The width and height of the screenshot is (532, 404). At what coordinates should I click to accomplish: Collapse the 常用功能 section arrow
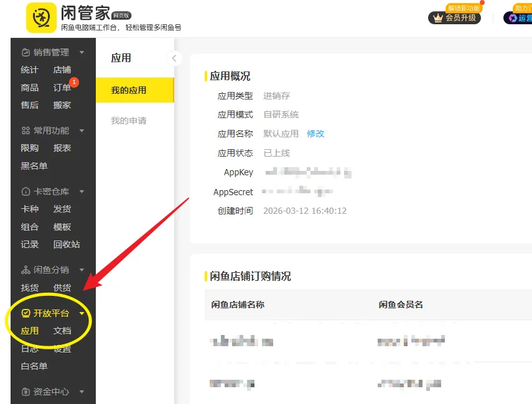[x=82, y=131]
